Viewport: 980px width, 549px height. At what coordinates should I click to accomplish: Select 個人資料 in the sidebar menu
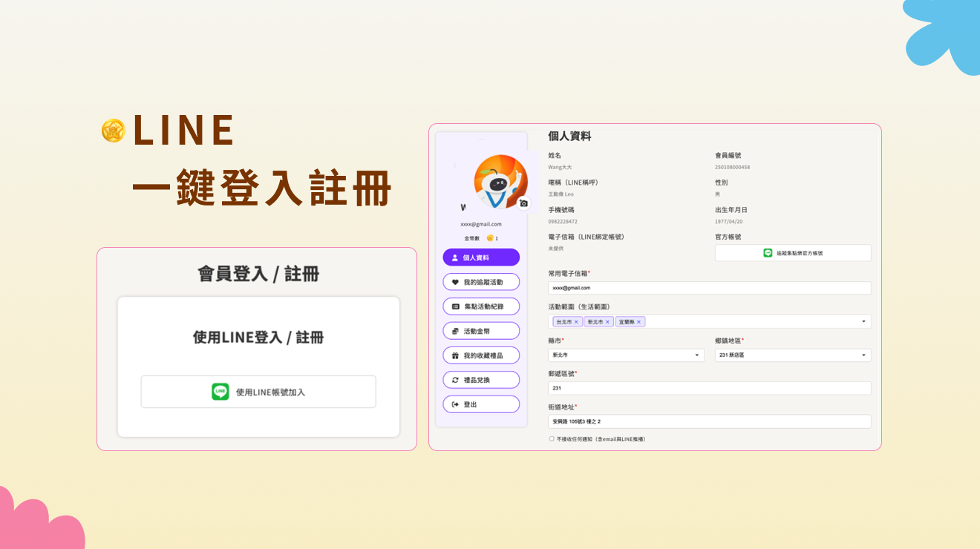coord(481,257)
